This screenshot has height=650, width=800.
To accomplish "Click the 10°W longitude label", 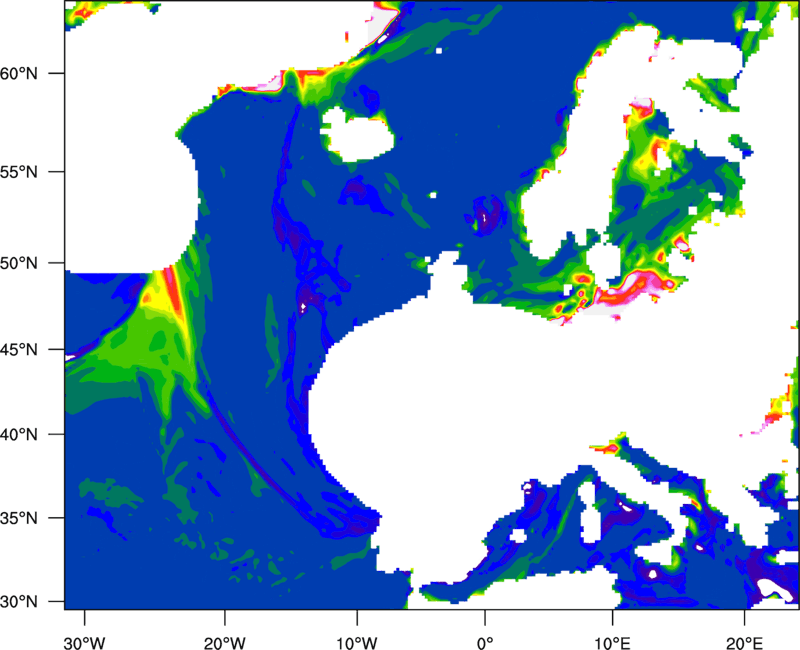I will [x=357, y=643].
